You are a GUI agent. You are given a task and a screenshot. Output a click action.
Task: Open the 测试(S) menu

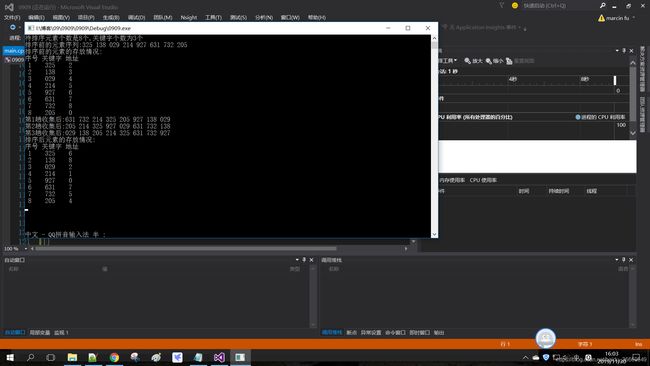point(238,17)
